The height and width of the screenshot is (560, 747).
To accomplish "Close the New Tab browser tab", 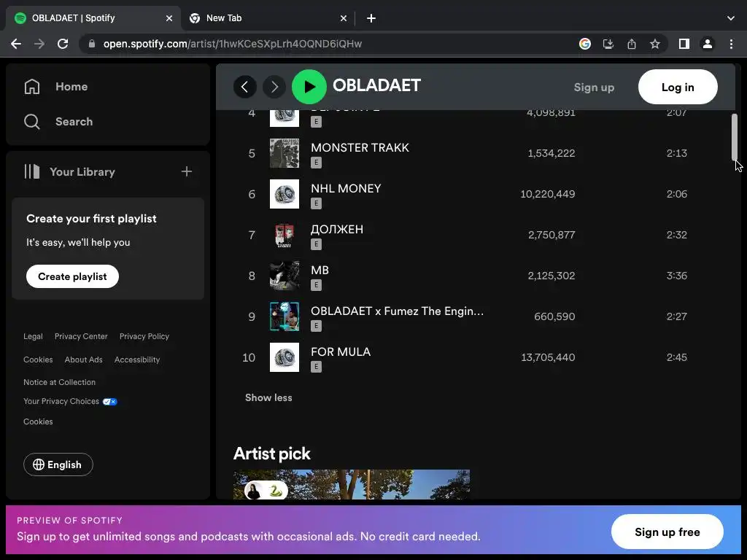I will (x=344, y=18).
